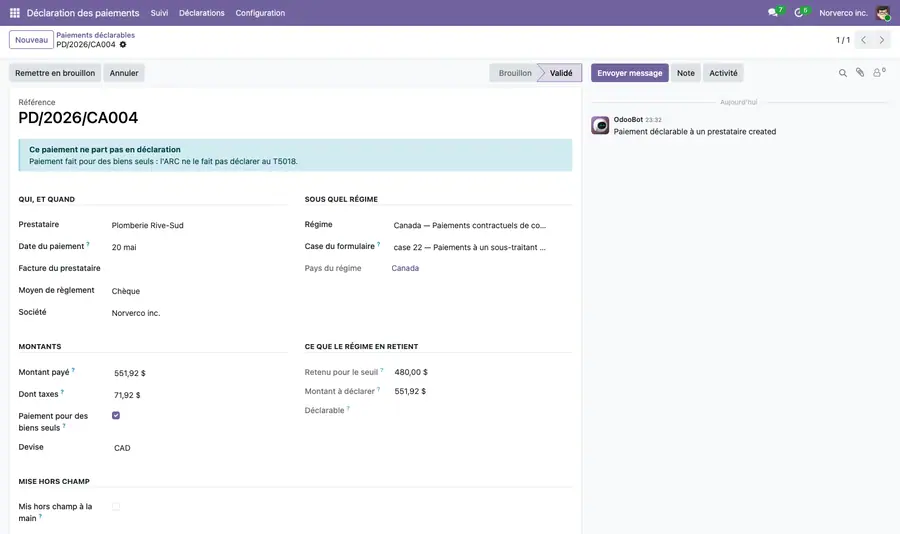900x534 pixels.
Task: Click the date field 20 mai
Action: click(124, 247)
